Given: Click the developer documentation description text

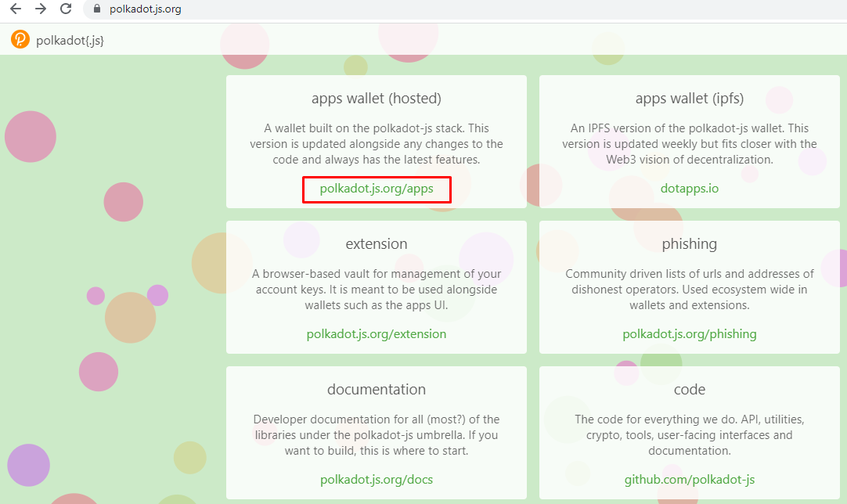Looking at the screenshot, I should click(x=377, y=435).
